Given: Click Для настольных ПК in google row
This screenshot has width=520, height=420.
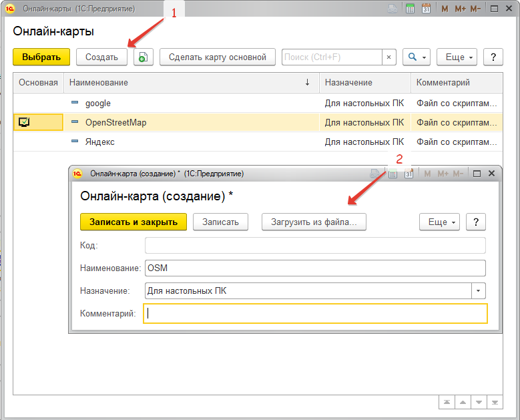Looking at the screenshot, I should click(x=364, y=103).
